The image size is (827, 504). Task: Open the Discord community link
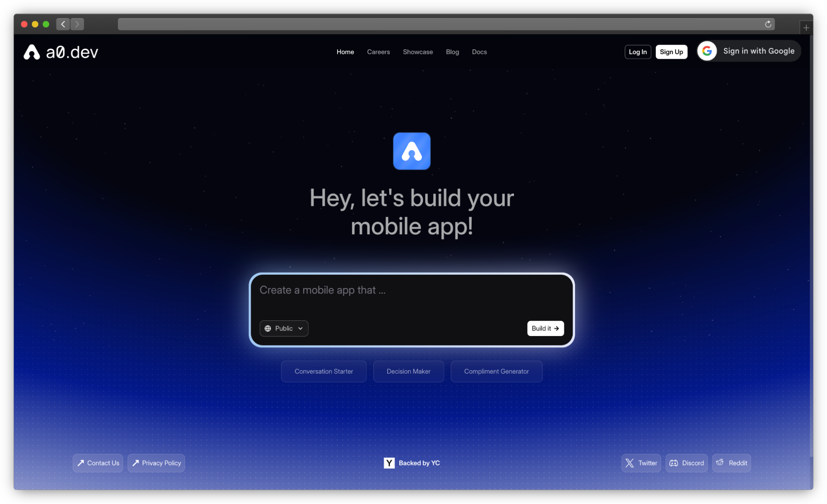tap(686, 463)
